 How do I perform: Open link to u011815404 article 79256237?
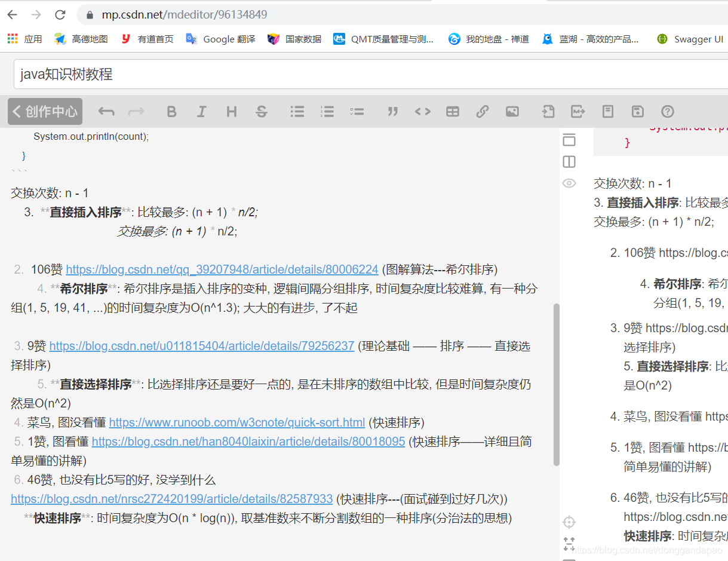(x=202, y=346)
